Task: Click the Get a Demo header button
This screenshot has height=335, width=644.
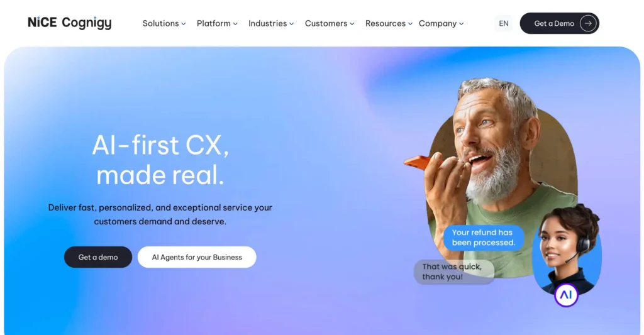Action: click(559, 23)
